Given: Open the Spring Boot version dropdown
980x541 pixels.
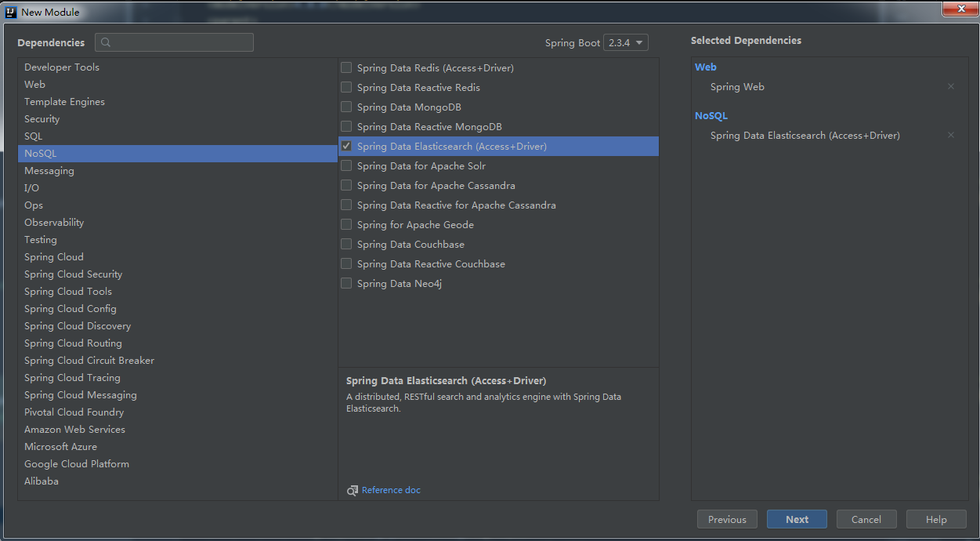Looking at the screenshot, I should 626,43.
